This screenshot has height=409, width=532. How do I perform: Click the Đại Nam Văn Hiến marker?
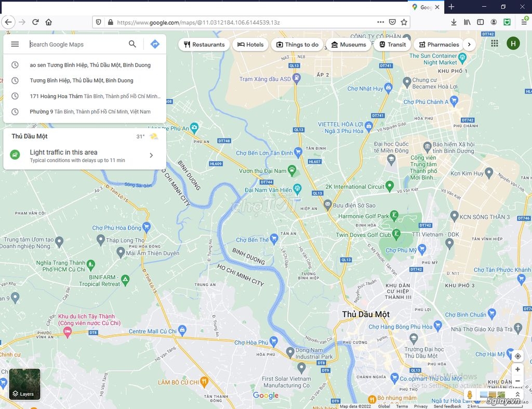(297, 189)
